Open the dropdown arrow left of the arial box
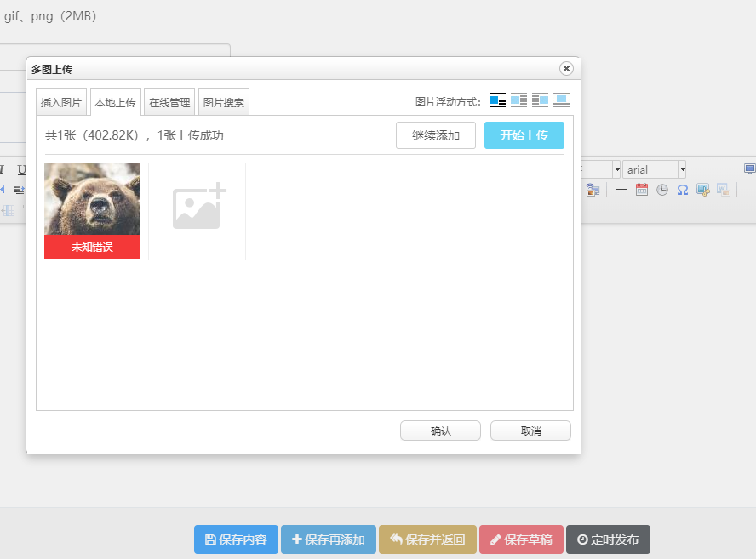 pos(616,169)
